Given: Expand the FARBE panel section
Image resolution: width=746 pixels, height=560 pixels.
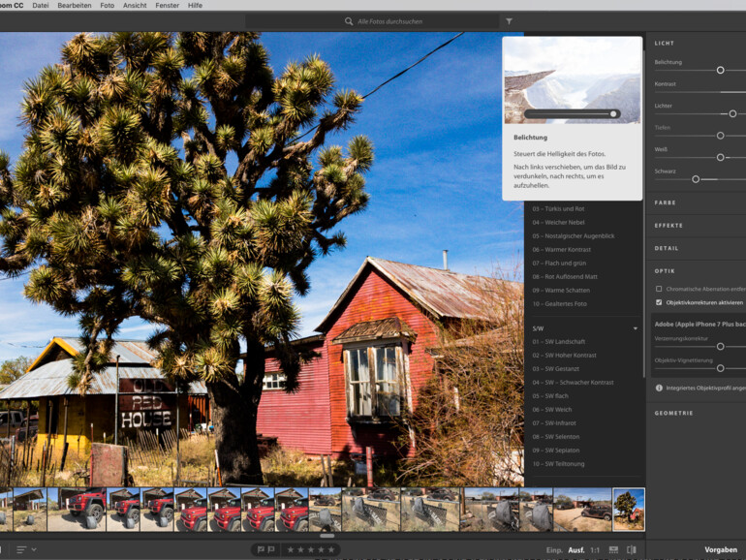Looking at the screenshot, I should (x=666, y=202).
